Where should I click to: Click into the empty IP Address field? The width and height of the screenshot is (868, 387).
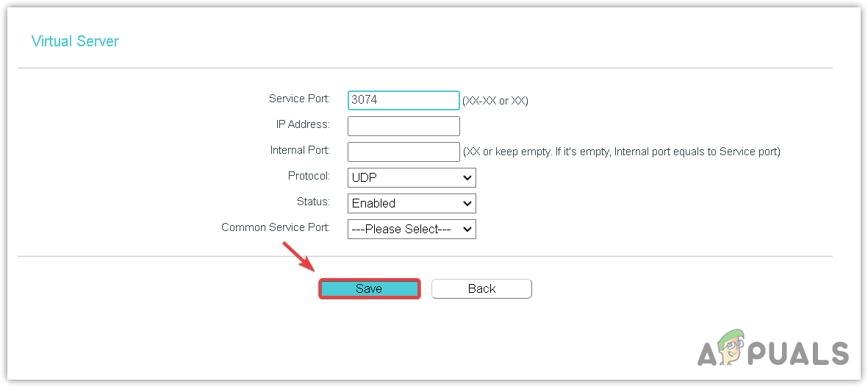[x=403, y=126]
